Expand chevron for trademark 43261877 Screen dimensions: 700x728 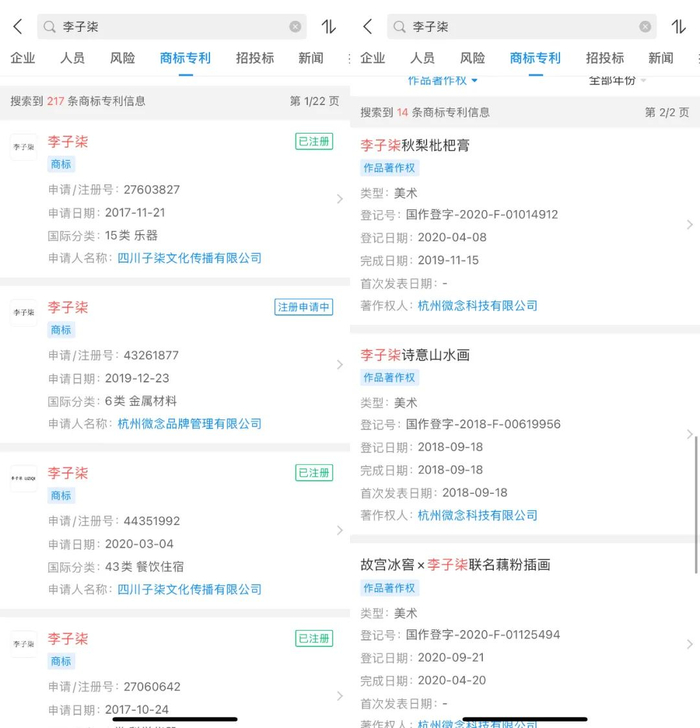pyautogui.click(x=340, y=365)
